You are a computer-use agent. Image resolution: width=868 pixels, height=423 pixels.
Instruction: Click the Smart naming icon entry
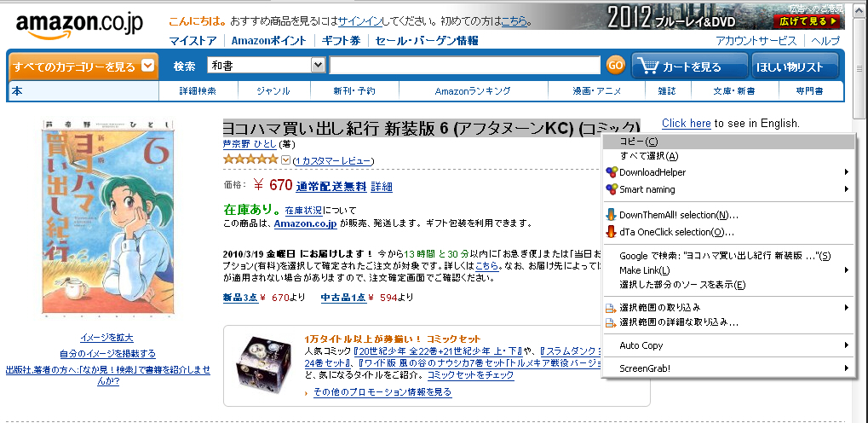pyautogui.click(x=611, y=189)
